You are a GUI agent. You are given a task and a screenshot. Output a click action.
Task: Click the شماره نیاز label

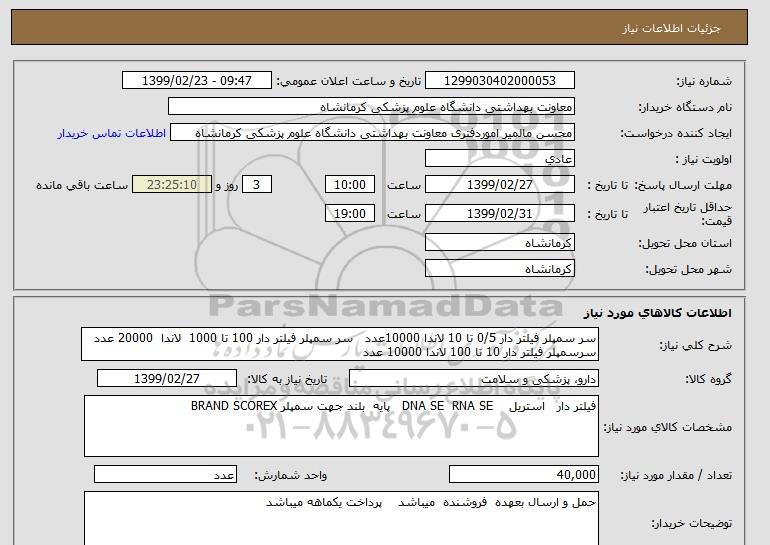click(x=704, y=81)
